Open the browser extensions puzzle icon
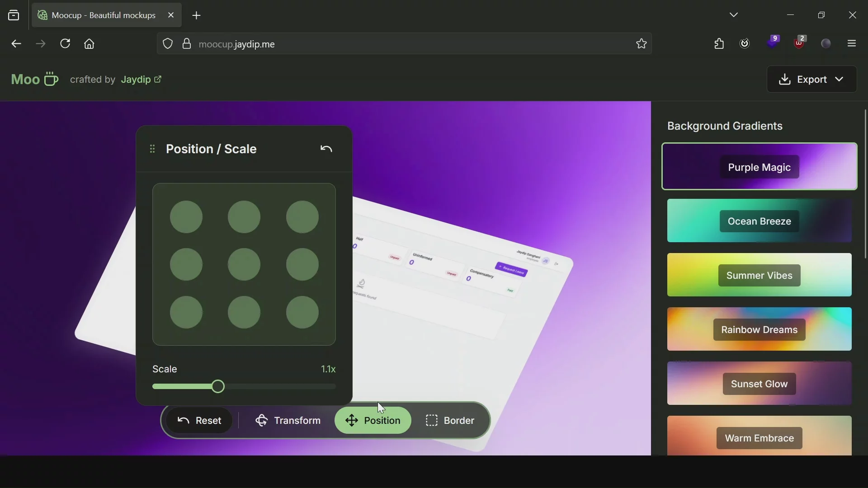 pos(719,44)
